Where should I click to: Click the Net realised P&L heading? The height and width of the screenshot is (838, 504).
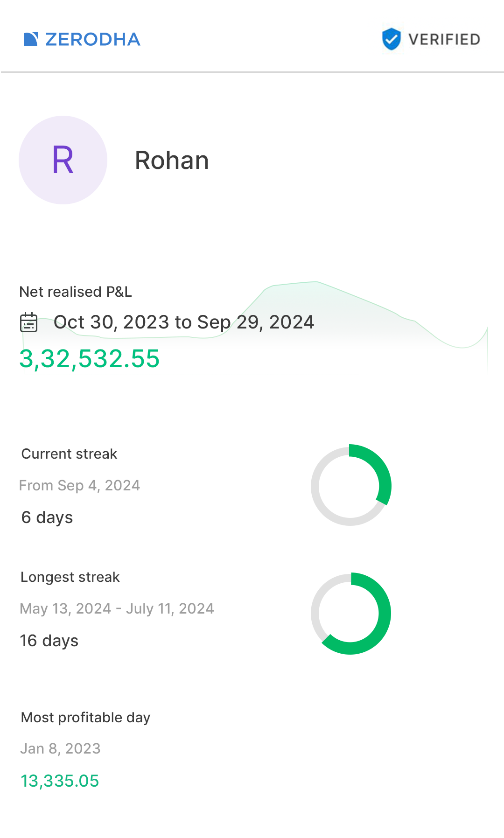[76, 292]
